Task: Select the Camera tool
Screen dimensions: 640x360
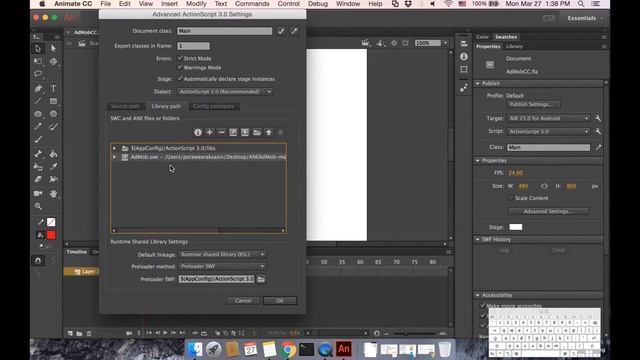Action: pos(38,193)
